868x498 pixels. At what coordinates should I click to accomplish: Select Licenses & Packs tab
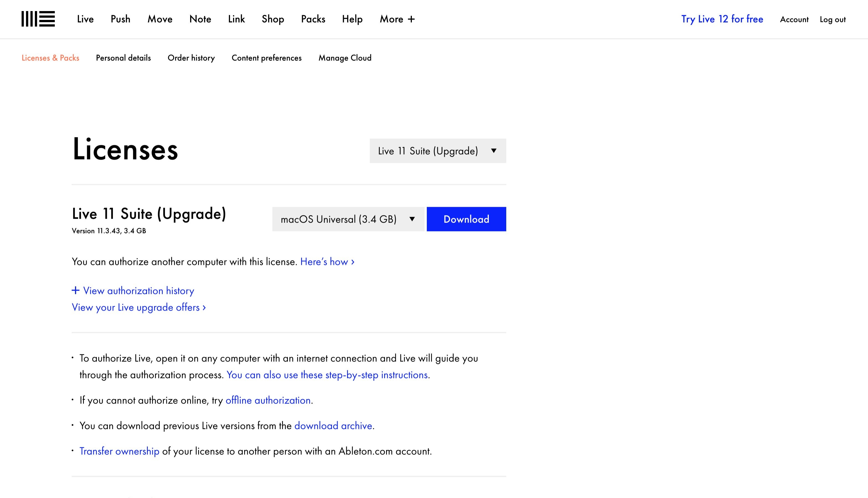(x=50, y=58)
